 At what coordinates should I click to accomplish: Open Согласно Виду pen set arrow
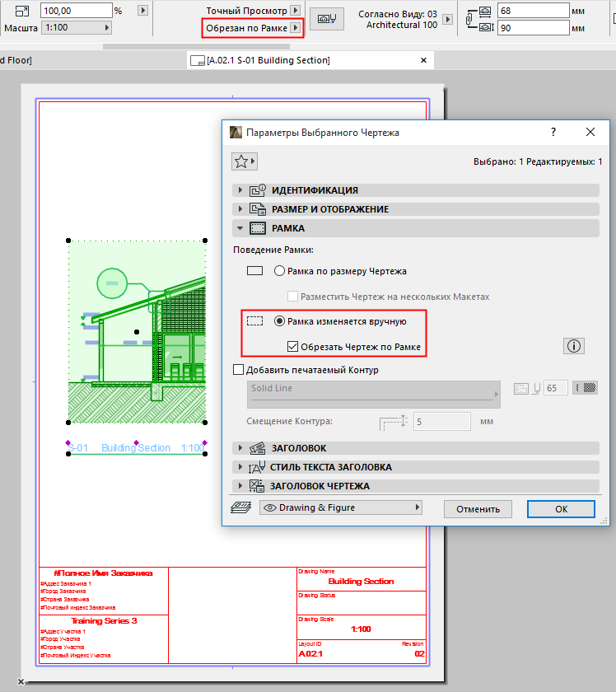447,20
